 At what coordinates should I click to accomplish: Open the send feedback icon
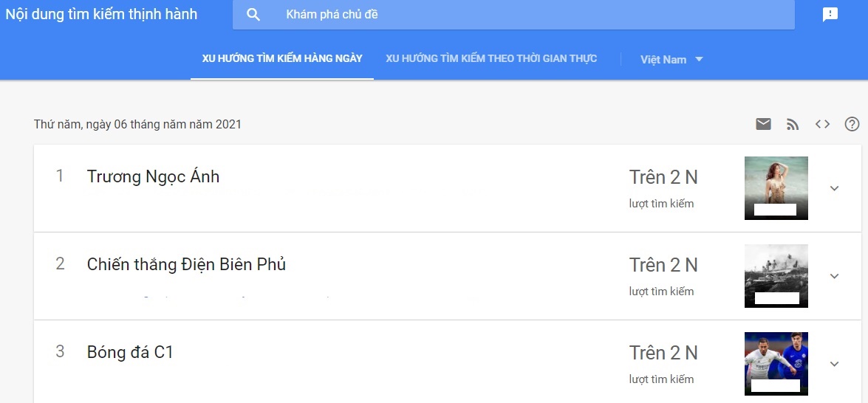(x=830, y=15)
